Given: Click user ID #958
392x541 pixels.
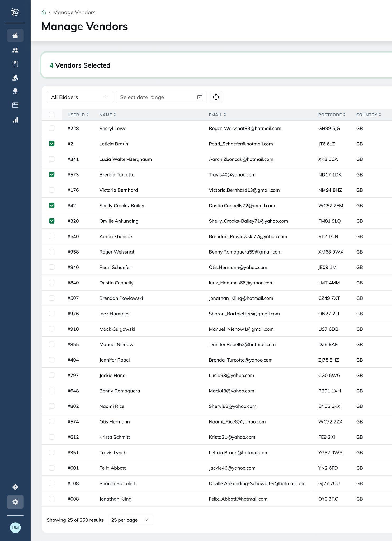Looking at the screenshot, I should [x=73, y=252].
